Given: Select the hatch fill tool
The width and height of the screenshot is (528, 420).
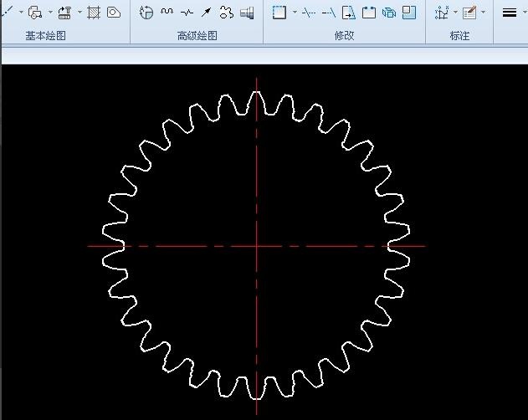Looking at the screenshot, I should [94, 13].
